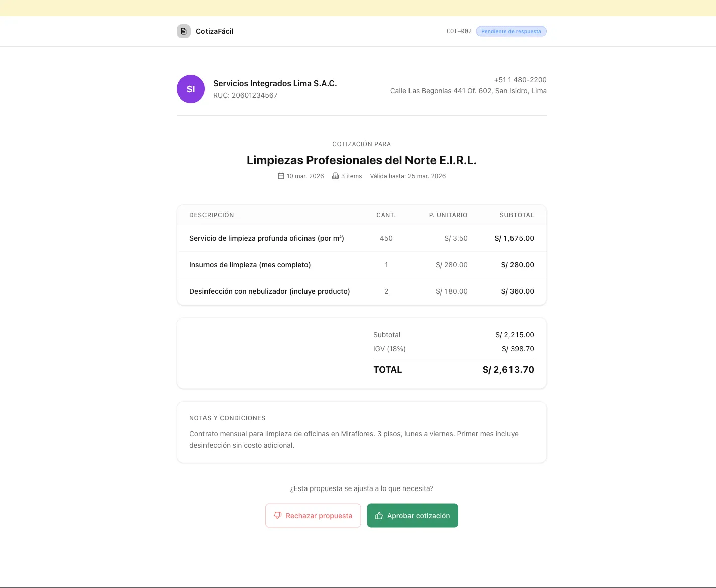Approve the quote with Aprobar cotización
The image size is (716, 588).
[x=413, y=515]
